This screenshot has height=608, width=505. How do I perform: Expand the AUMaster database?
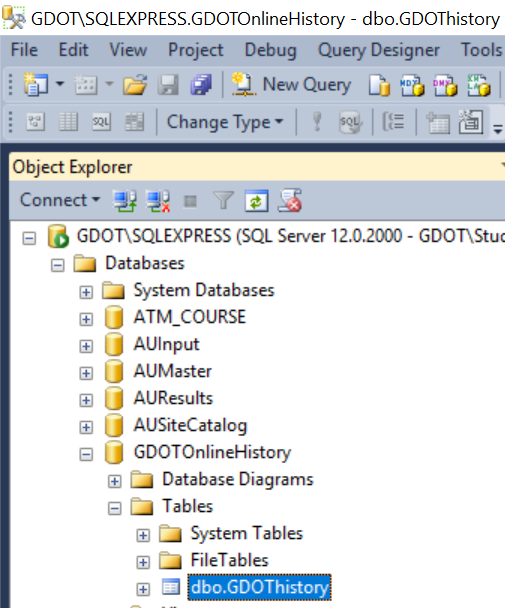(86, 373)
